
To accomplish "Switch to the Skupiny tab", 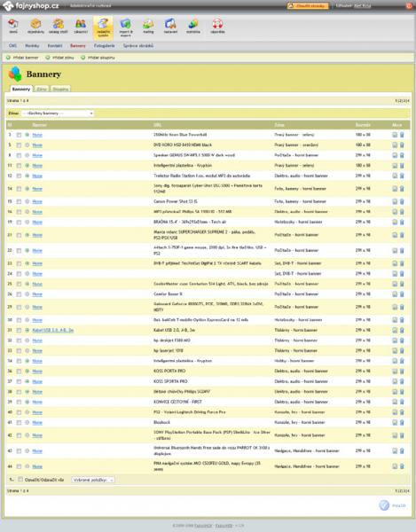I will (x=60, y=89).
